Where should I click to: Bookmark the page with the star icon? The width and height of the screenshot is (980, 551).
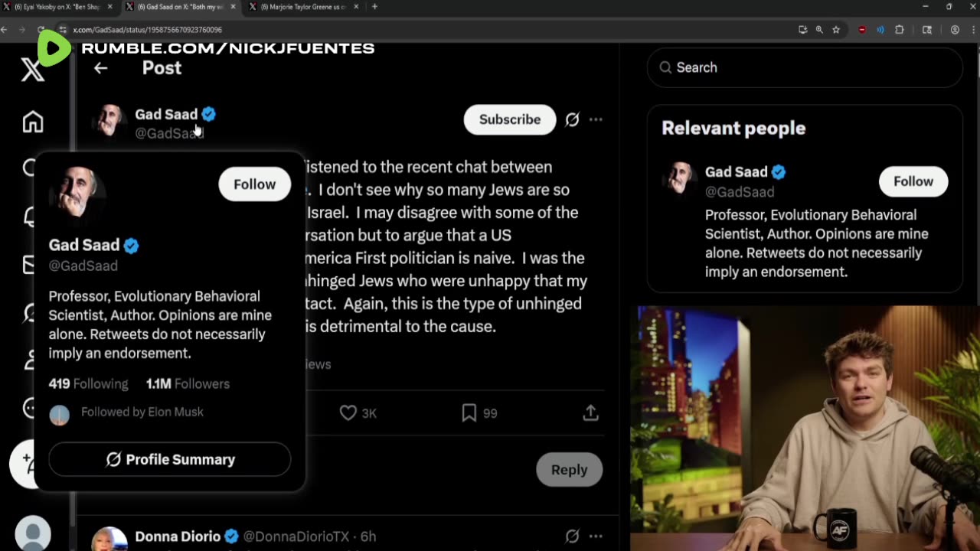coord(836,30)
